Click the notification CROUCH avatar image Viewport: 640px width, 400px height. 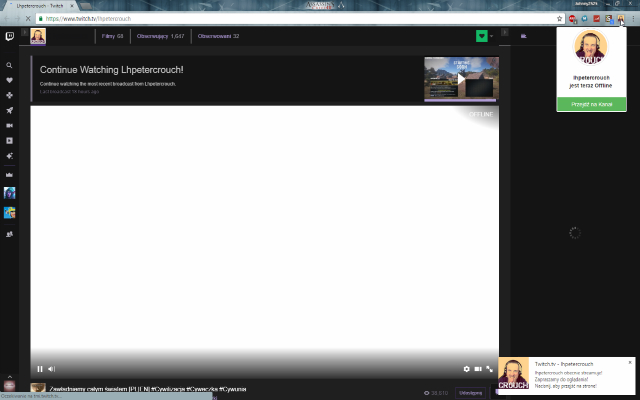point(513,373)
